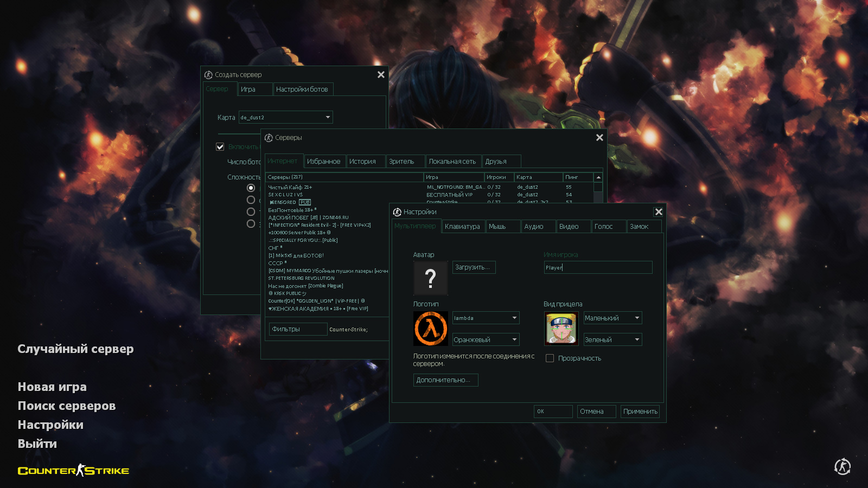The image size is (868, 488).
Task: Uncheck the Включить checkbox in Создать сервер
Action: coord(220,146)
